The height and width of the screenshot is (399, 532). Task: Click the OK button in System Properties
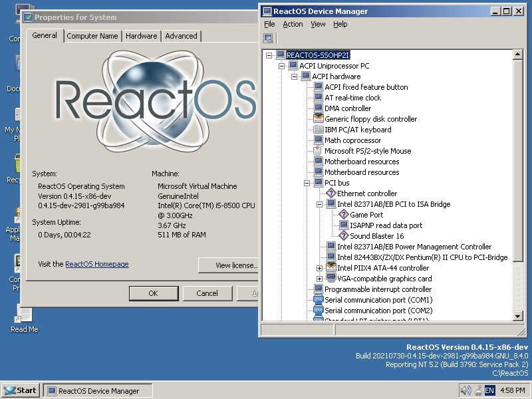(153, 293)
